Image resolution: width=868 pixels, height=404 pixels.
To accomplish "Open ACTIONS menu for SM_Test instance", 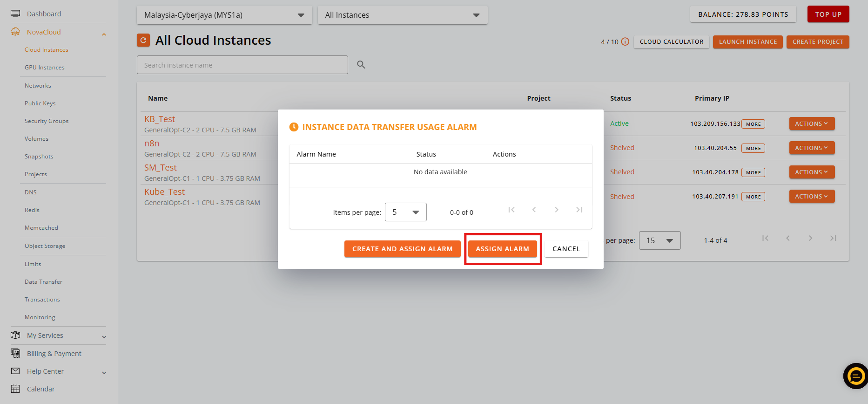I will point(812,172).
